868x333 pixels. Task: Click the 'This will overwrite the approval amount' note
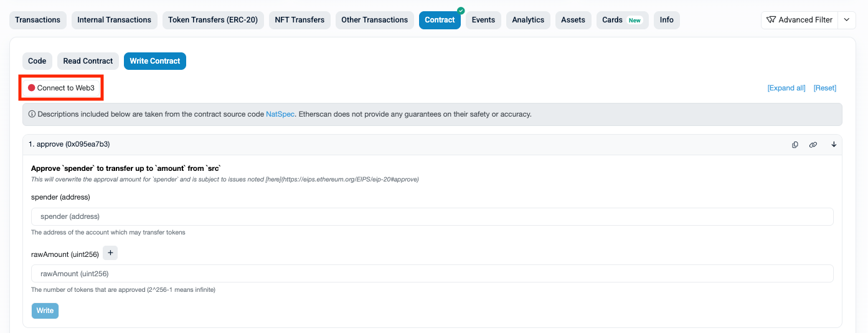tap(225, 180)
